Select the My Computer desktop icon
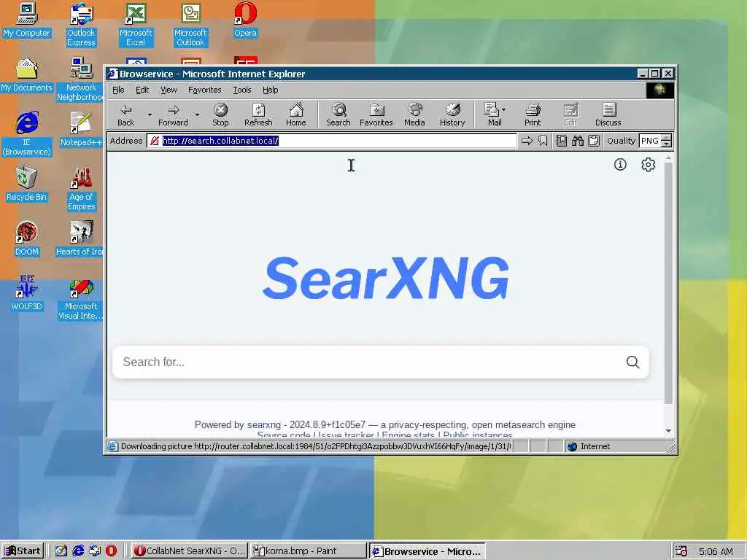This screenshot has width=747, height=560. (x=26, y=20)
